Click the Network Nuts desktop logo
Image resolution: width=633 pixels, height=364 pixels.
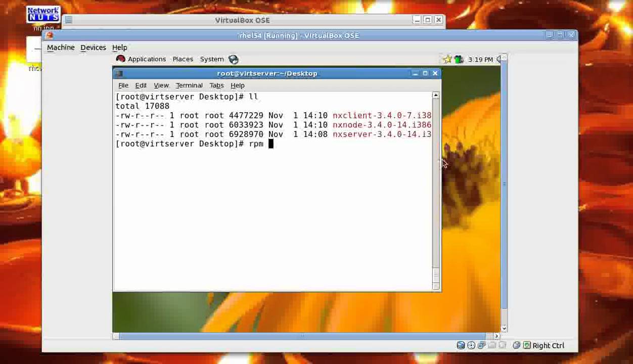(43, 14)
